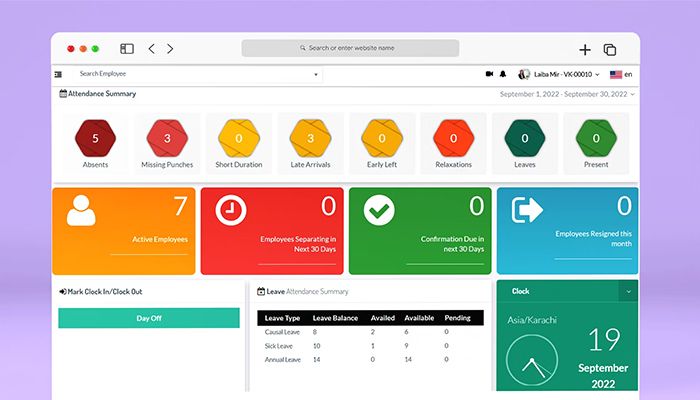
Task: Show tab overview using the stacked squares icon
Action: point(610,50)
